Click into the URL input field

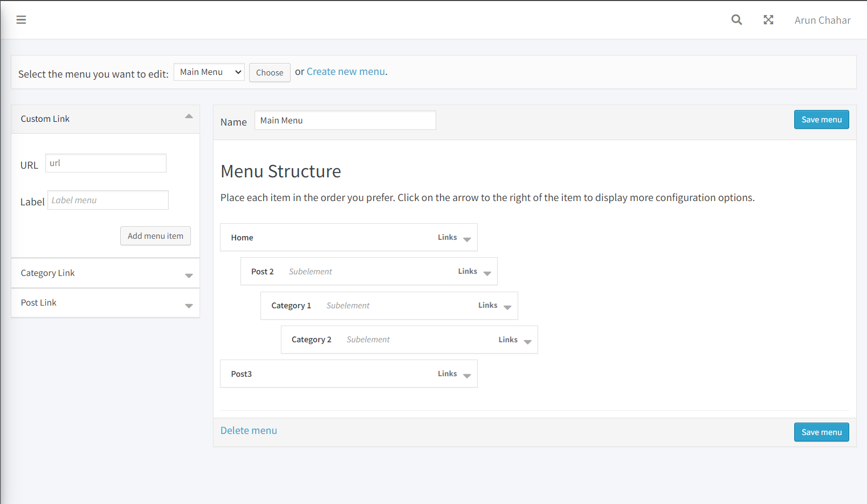click(x=106, y=163)
